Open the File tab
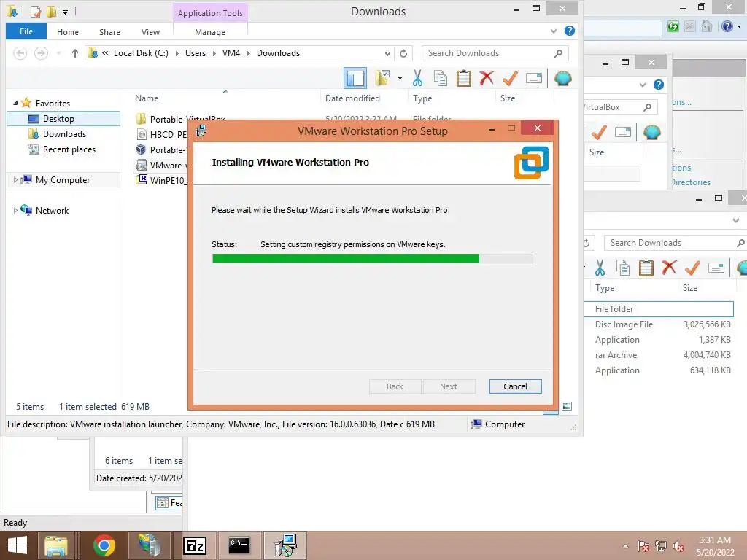This screenshot has width=747, height=560. (x=26, y=31)
